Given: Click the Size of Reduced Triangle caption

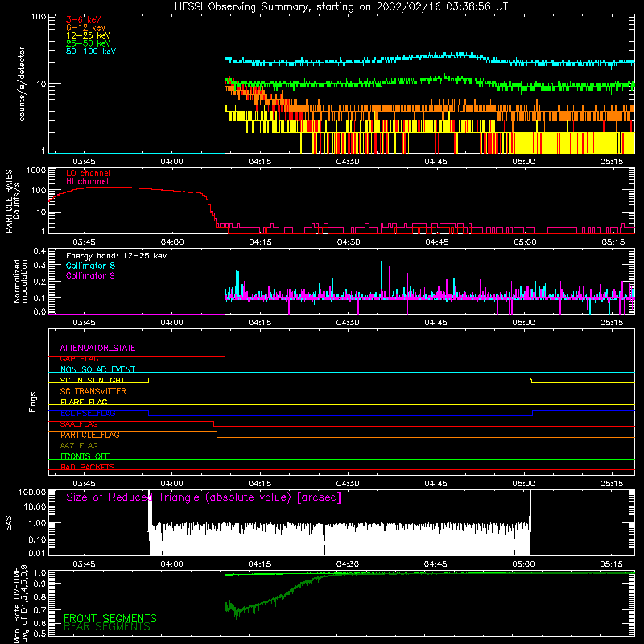Looking at the screenshot, I should click(204, 497).
